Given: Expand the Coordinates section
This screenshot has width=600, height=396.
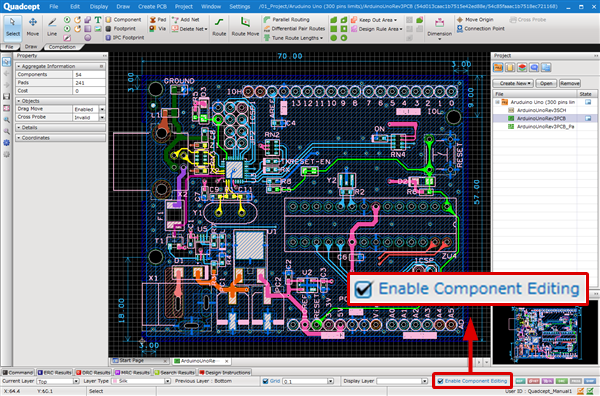Looking at the screenshot, I should coord(60,138).
